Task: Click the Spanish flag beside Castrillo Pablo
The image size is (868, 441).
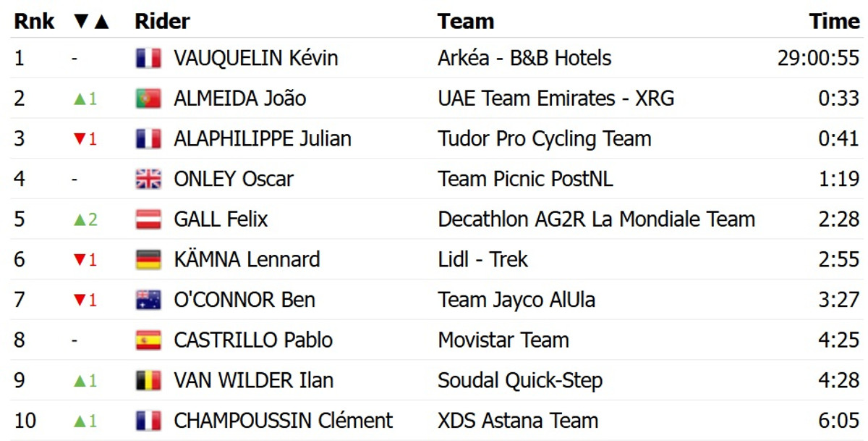Action: (x=148, y=340)
